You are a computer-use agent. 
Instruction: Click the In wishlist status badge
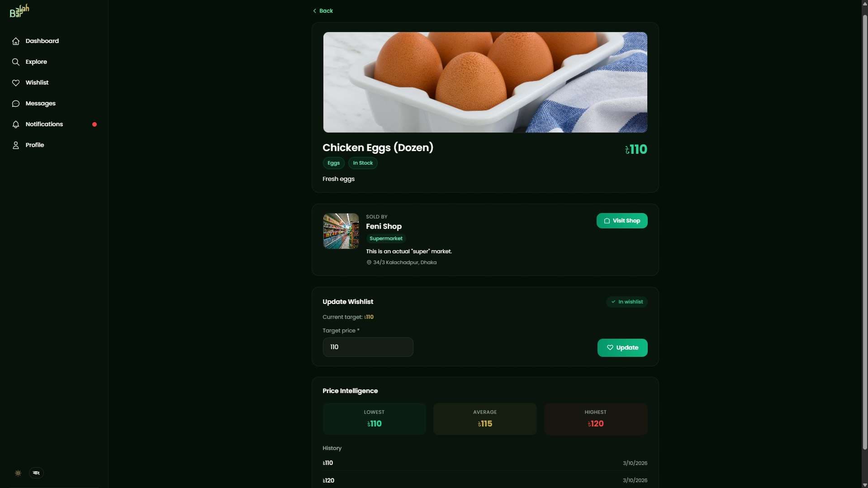pos(626,302)
